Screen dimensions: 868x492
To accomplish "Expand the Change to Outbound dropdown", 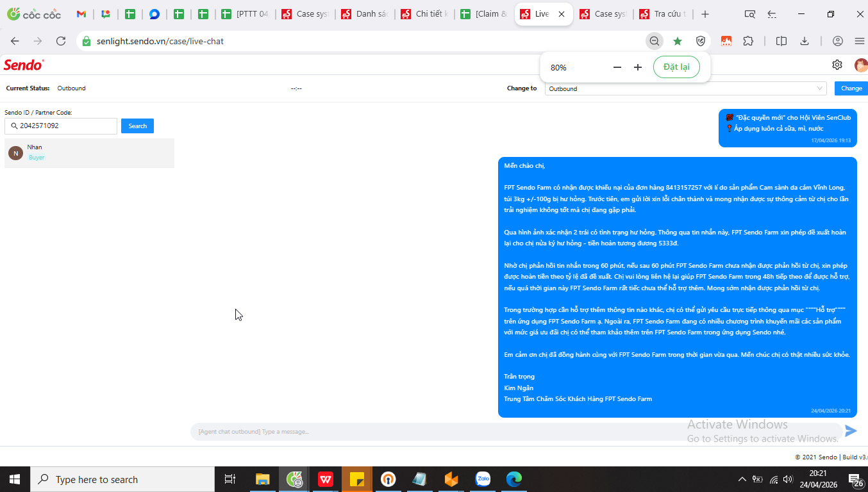I will pos(685,88).
